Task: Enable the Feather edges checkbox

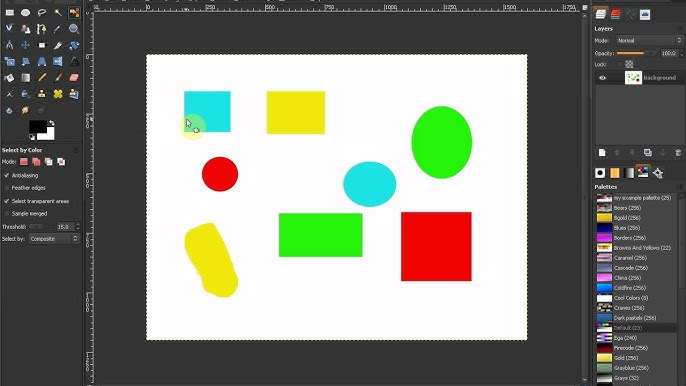Action: (7, 188)
